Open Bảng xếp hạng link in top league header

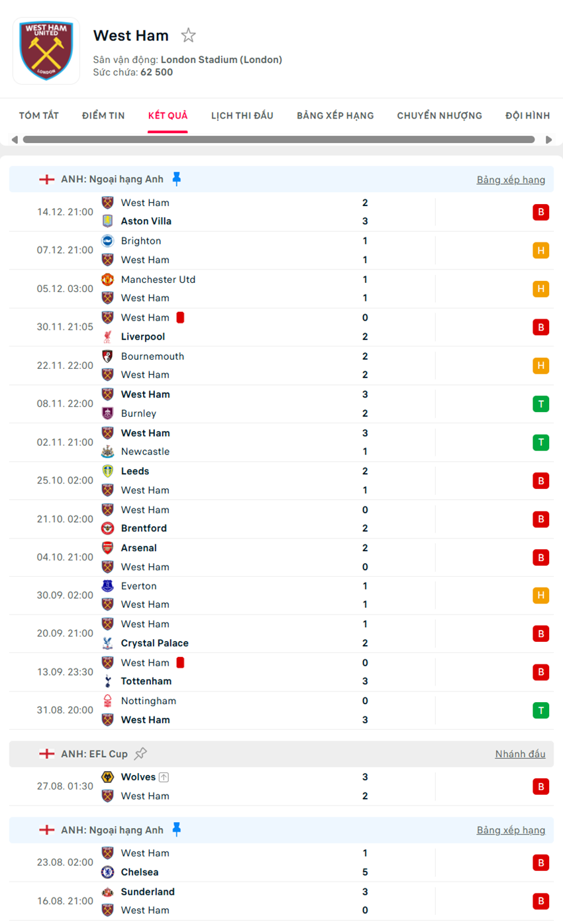(x=511, y=180)
